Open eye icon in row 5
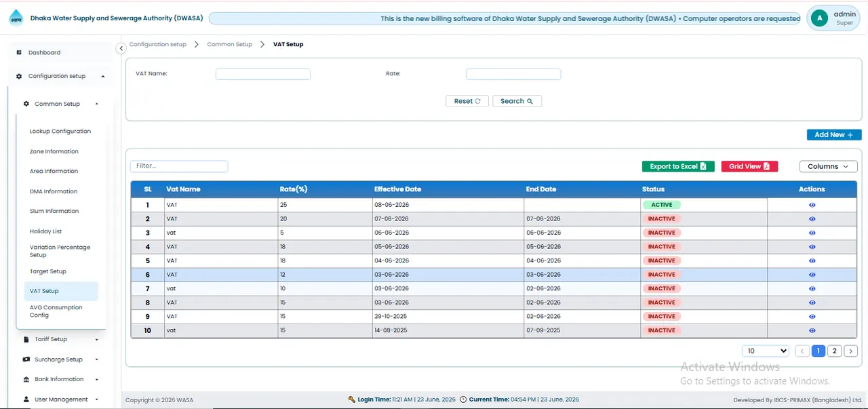Viewport: 868px width, 409px height. (x=812, y=260)
